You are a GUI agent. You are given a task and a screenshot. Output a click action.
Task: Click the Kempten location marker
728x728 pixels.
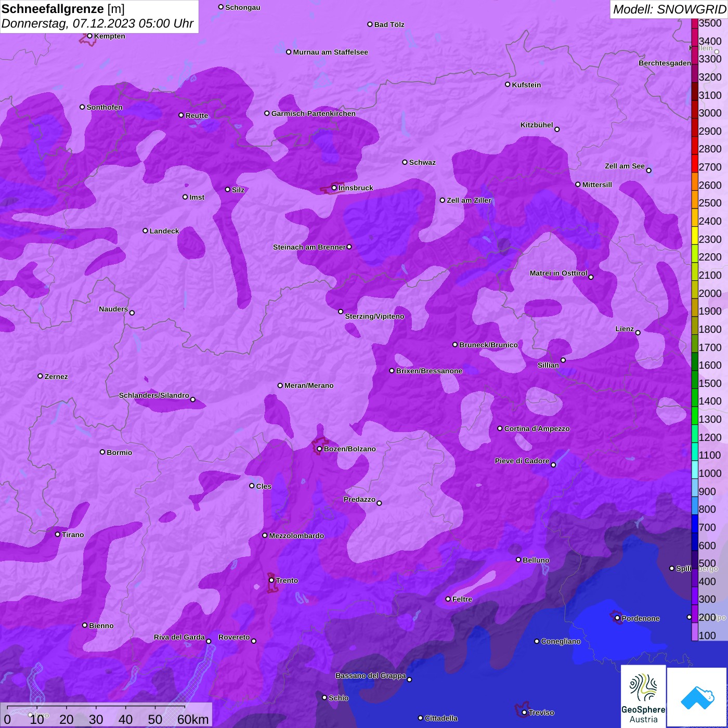click(89, 36)
